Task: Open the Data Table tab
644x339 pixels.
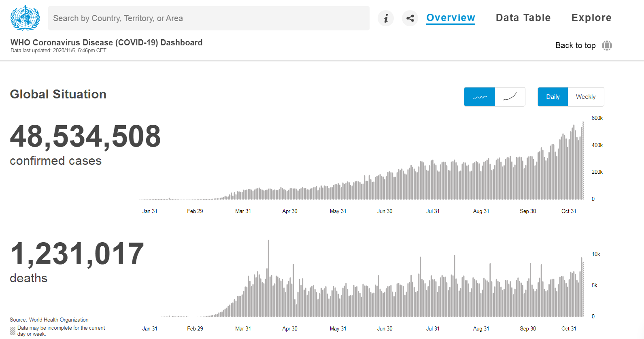Action: pyautogui.click(x=523, y=18)
